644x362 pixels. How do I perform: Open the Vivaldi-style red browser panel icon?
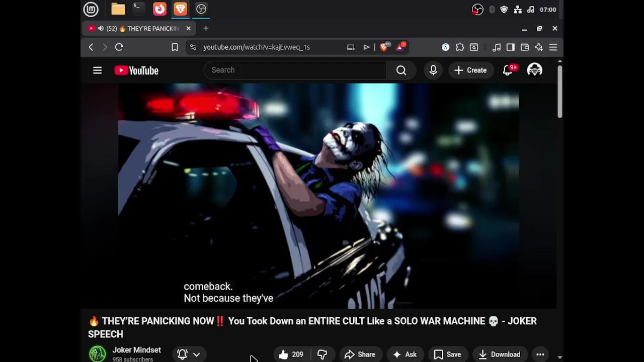point(159,9)
